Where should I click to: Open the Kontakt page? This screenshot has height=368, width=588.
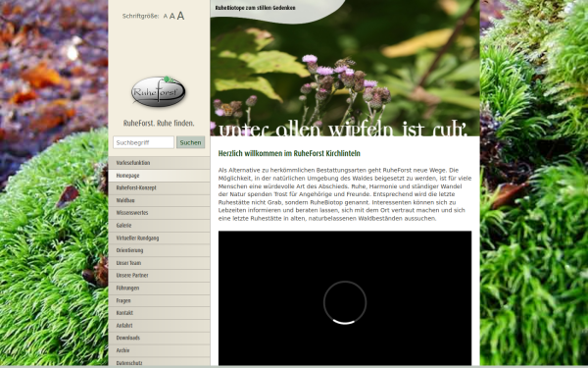click(x=159, y=313)
